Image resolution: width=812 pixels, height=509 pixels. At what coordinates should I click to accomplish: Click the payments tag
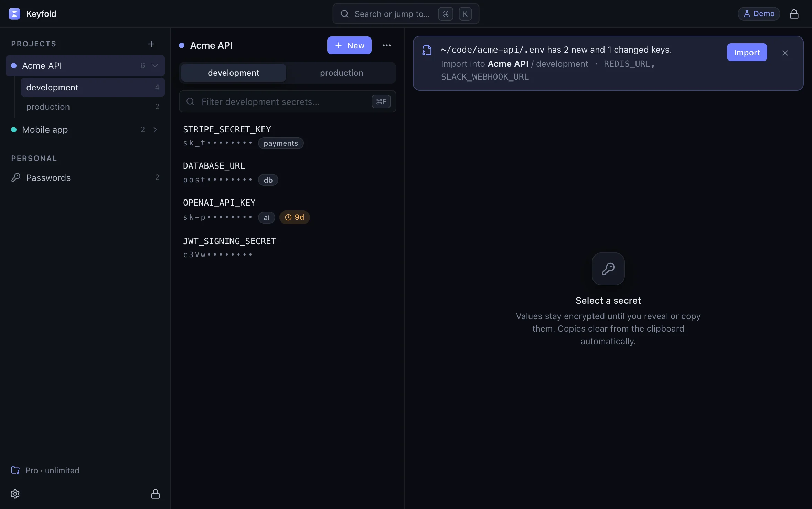(281, 143)
